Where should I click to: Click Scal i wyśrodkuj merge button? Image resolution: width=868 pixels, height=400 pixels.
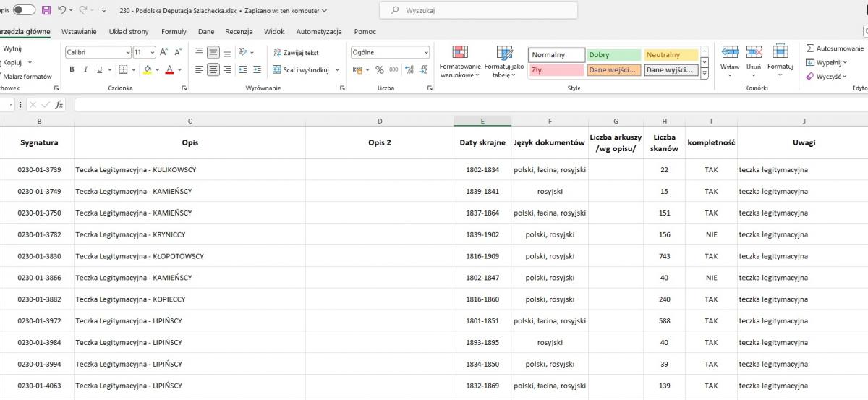click(301, 70)
